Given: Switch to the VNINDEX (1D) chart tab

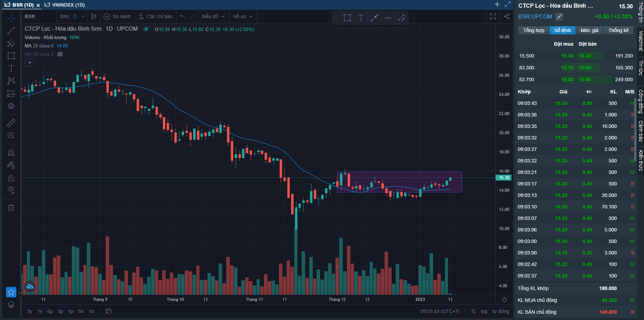Looking at the screenshot, I should (x=65, y=5).
